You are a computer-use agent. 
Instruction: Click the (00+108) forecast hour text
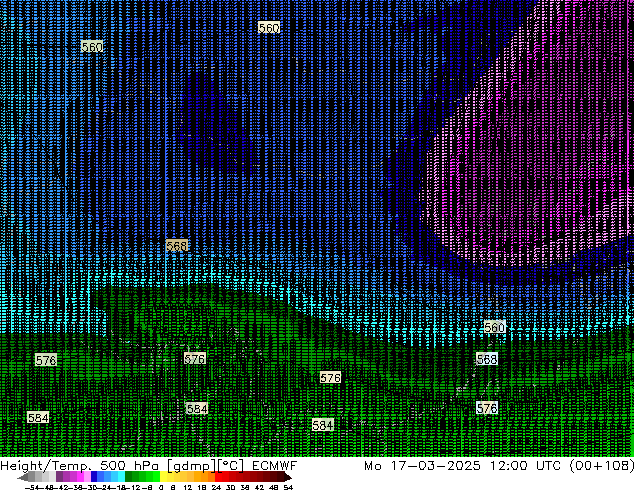coord(602,466)
